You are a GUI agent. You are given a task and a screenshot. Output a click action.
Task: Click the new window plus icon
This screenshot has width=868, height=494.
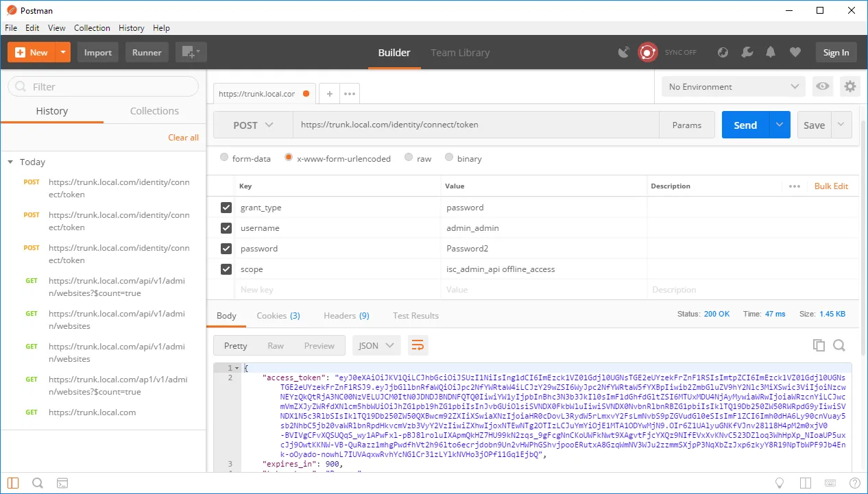(191, 52)
